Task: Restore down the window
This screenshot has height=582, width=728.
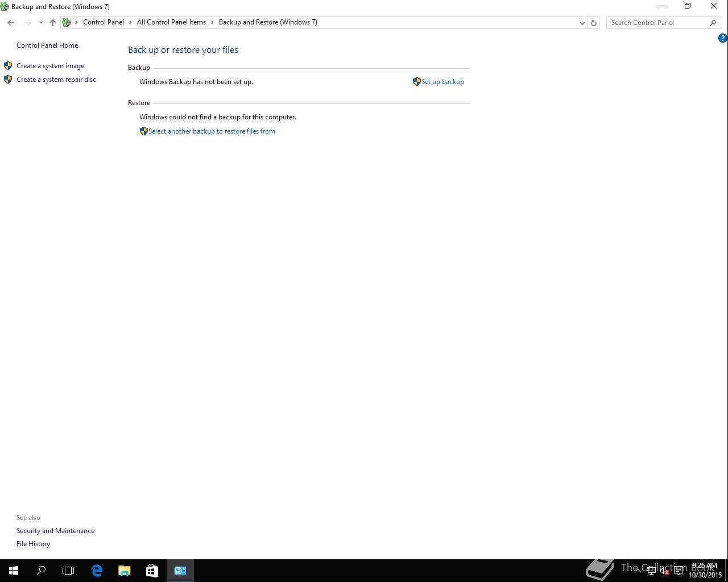Action: [x=688, y=6]
